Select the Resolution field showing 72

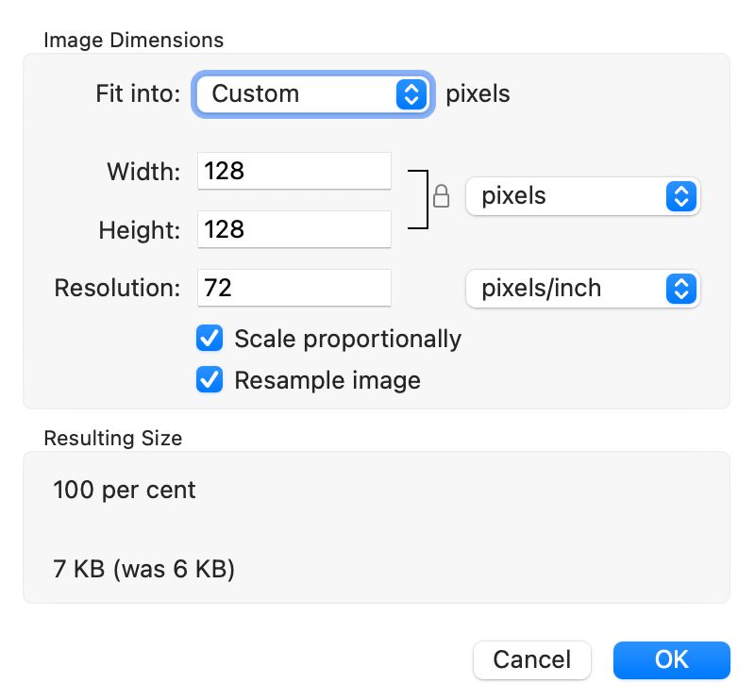click(294, 288)
